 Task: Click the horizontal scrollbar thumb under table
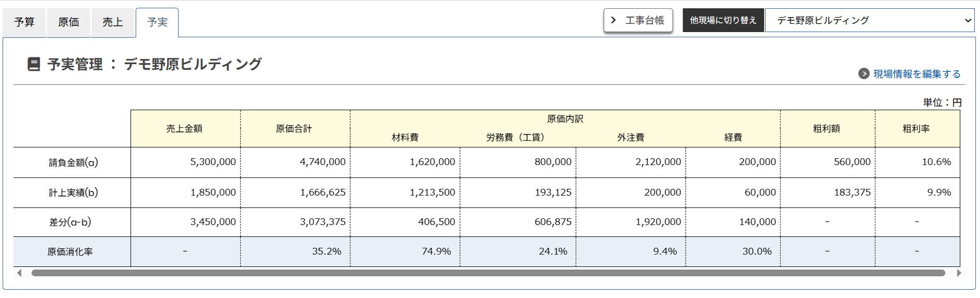(x=488, y=273)
